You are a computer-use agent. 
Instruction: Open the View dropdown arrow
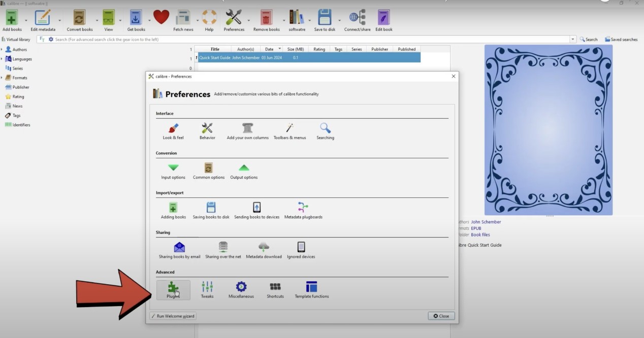click(120, 20)
